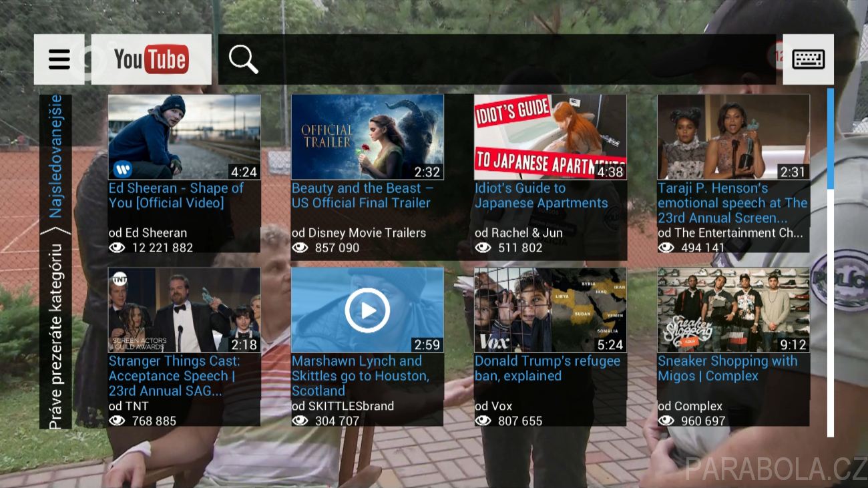Play the Marshawn Lynch Skittles video
868x488 pixels.
click(x=367, y=310)
